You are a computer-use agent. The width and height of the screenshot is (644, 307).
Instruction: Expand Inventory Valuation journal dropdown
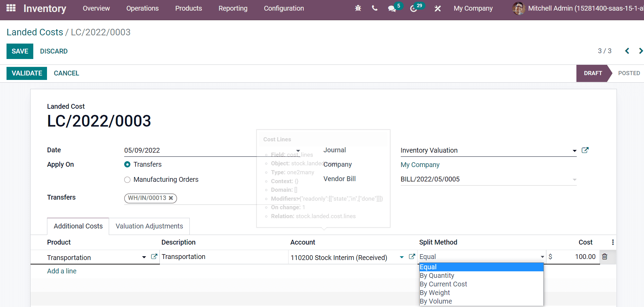pos(575,151)
